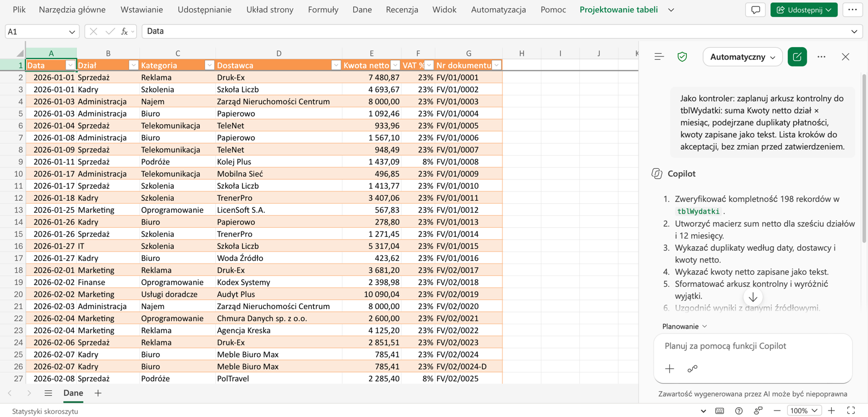The height and width of the screenshot is (417, 868).
Task: Zoom in with the plus button
Action: tap(832, 410)
